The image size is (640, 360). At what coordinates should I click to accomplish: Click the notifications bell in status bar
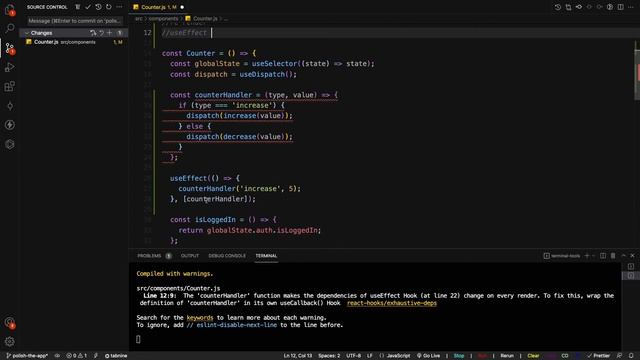point(631,356)
